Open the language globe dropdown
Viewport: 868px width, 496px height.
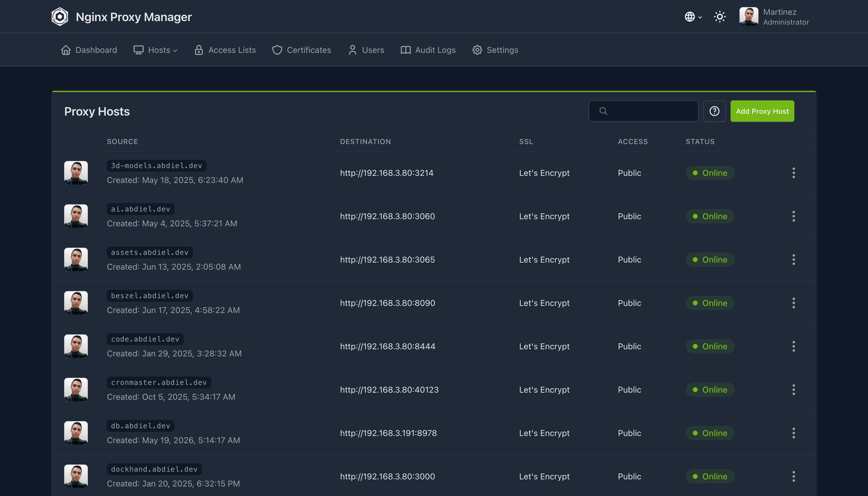pyautogui.click(x=693, y=16)
